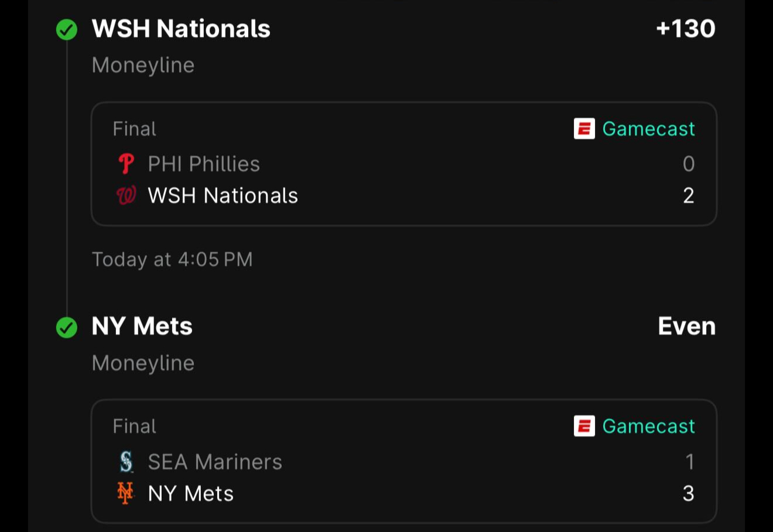Image resolution: width=773 pixels, height=532 pixels.
Task: Click the green checkmark beside NY Mets
Action: tap(67, 327)
